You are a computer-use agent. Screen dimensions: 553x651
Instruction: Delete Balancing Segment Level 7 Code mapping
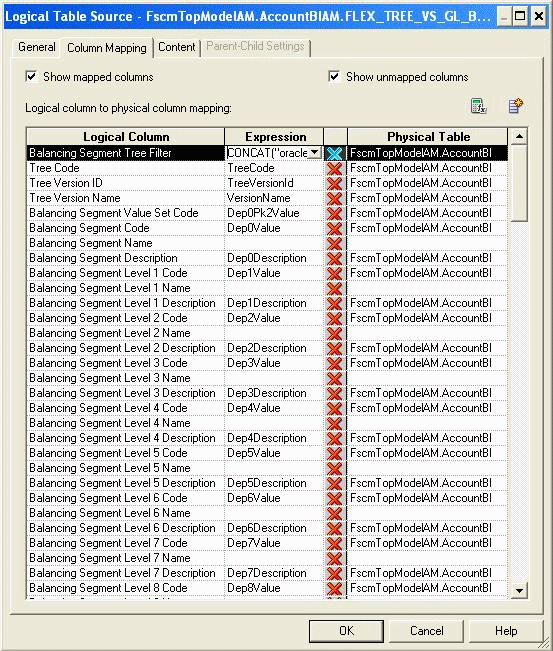tap(335, 543)
